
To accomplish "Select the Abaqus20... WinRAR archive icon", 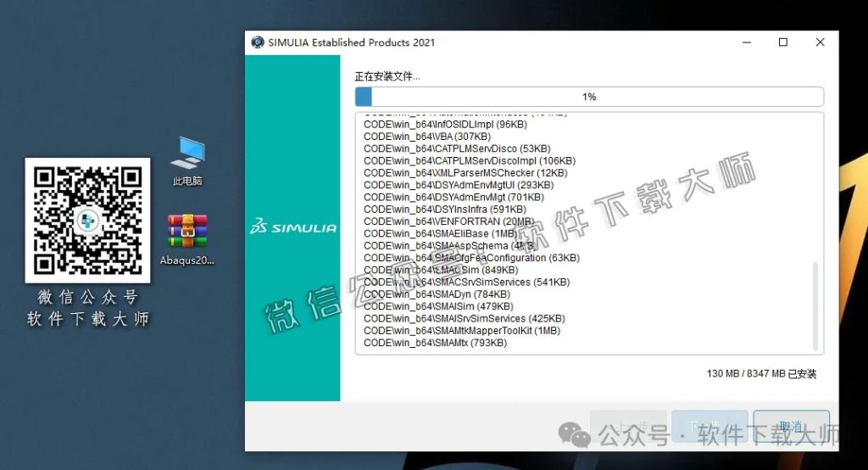I will [187, 239].
